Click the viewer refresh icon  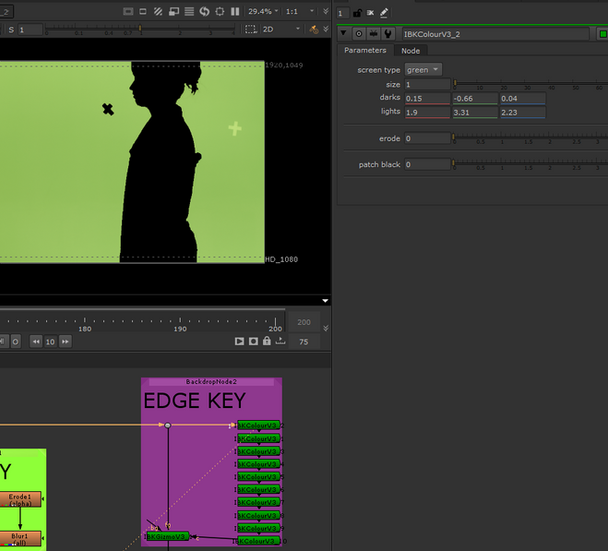pos(204,12)
